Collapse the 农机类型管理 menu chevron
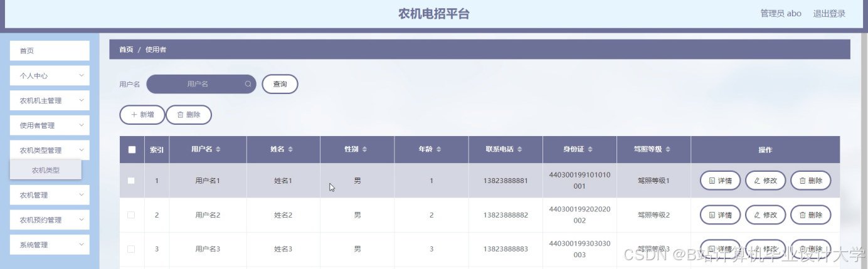The width and height of the screenshot is (868, 269). click(x=82, y=150)
